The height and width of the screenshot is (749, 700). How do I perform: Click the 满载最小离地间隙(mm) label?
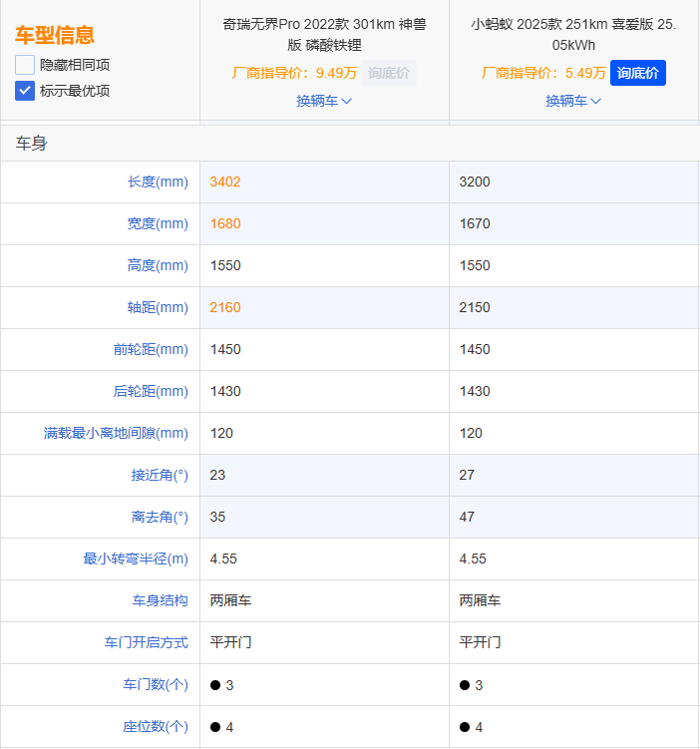pos(116,433)
